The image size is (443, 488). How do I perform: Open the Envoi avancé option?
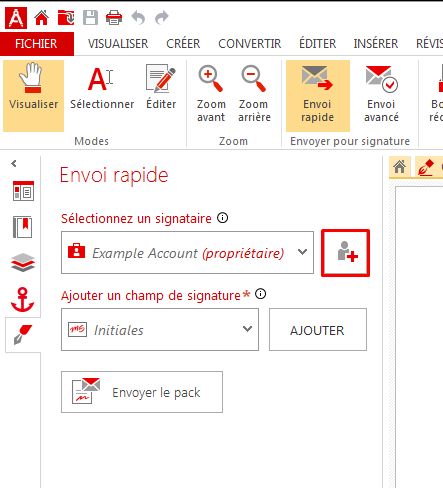[381, 96]
